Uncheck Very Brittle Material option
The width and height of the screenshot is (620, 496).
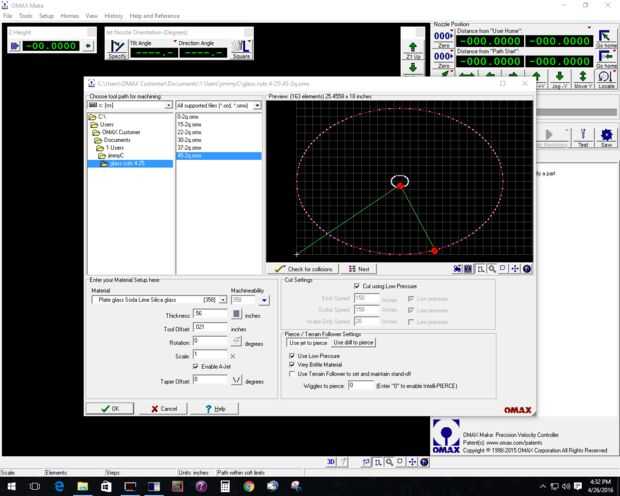click(292, 364)
